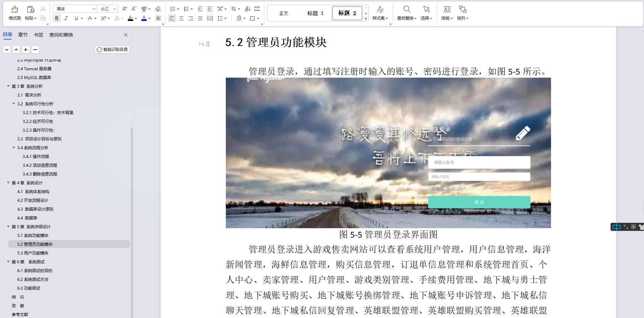Close the navigation pane
This screenshot has width=644, height=318.
click(x=126, y=35)
